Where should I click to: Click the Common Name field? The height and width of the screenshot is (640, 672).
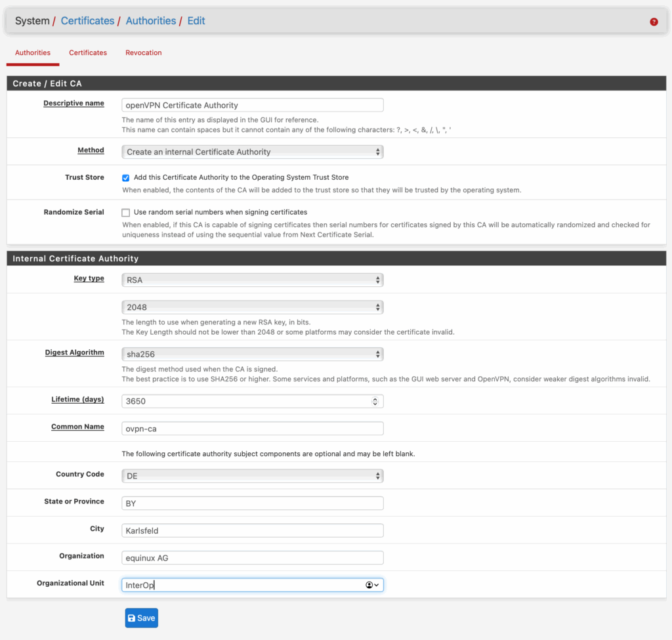[252, 429]
